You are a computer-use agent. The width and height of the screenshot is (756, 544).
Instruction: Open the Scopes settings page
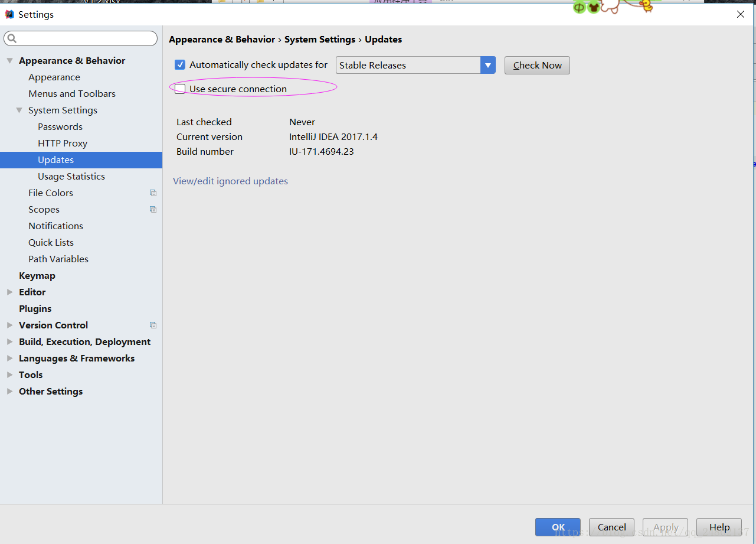[x=44, y=210]
